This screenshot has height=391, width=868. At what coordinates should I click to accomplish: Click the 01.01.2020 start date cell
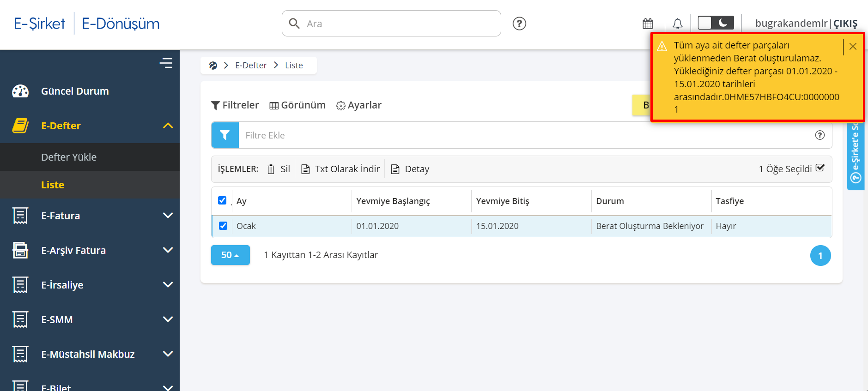[377, 226]
